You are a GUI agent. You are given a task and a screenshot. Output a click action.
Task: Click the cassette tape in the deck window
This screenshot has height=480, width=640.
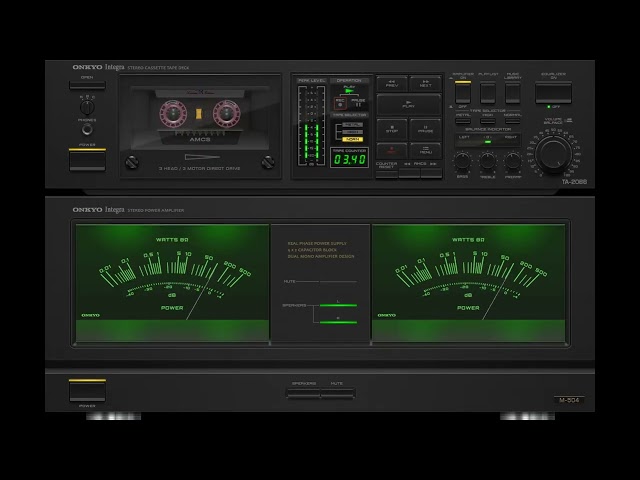tap(199, 116)
